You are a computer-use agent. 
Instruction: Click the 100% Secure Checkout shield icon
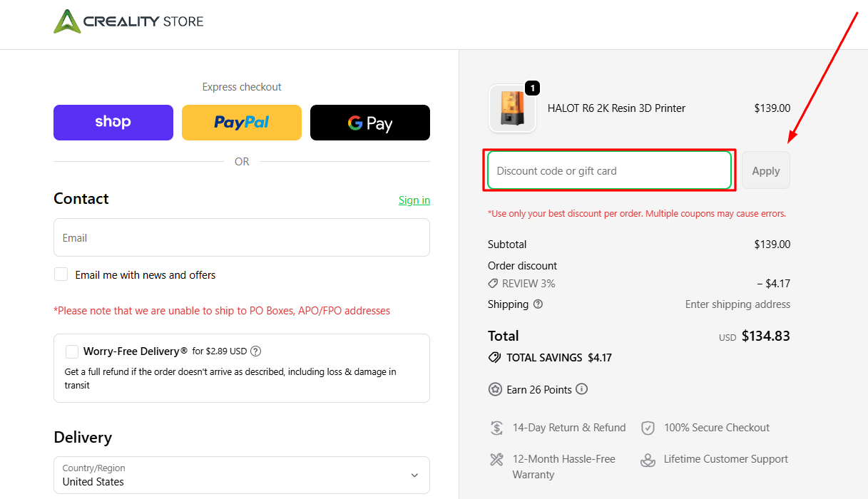[x=648, y=428]
